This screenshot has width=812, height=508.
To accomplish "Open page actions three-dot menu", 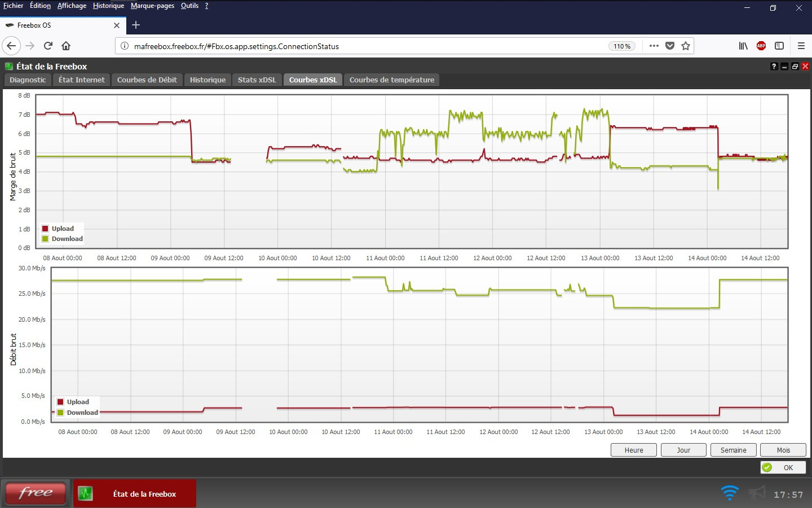I will [x=654, y=46].
